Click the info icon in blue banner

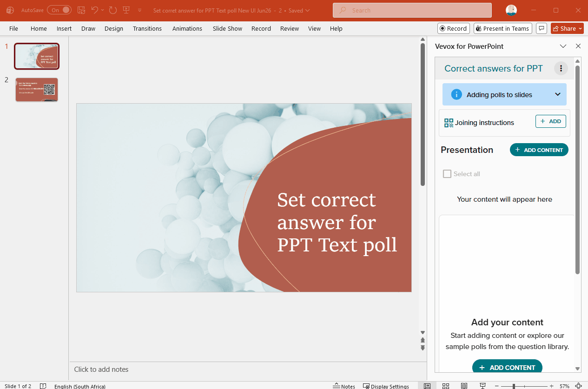tap(457, 94)
